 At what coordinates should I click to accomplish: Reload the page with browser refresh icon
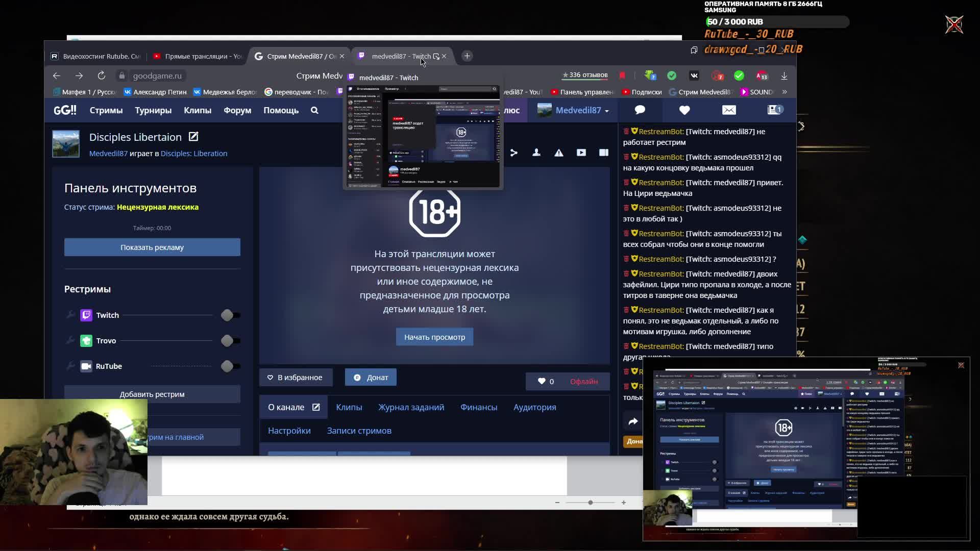102,76
